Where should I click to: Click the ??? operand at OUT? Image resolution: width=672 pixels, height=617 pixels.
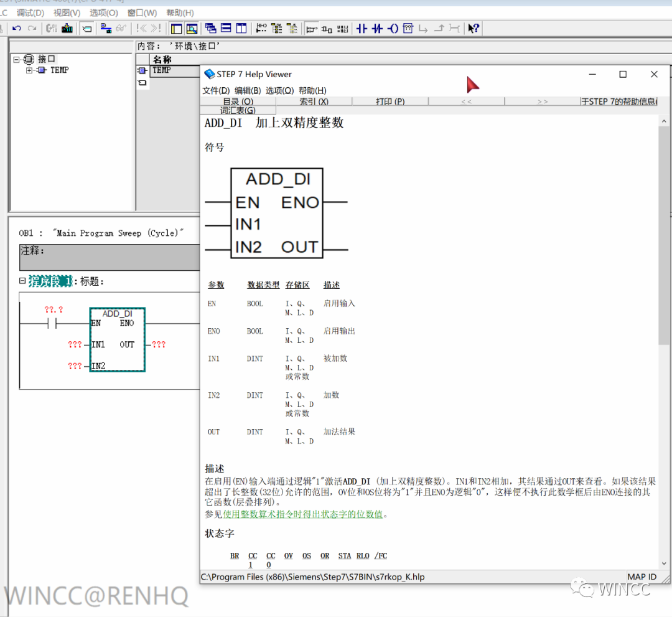159,344
